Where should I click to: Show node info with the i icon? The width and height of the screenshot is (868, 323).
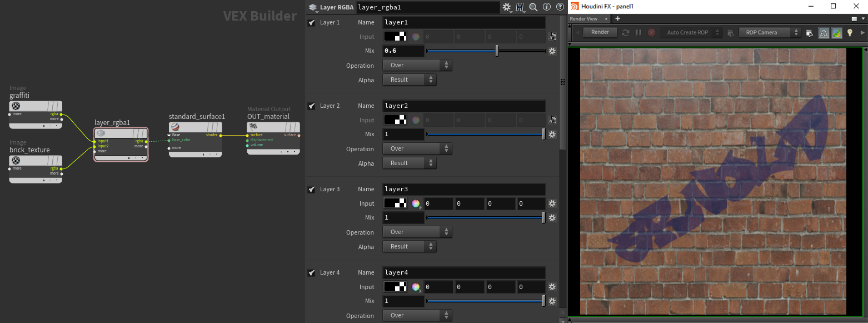point(546,7)
